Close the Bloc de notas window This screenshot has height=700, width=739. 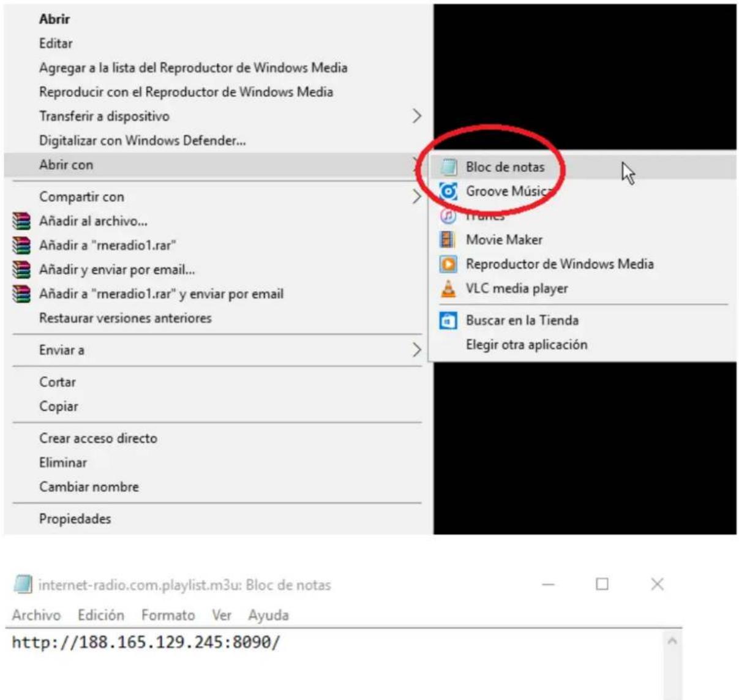click(657, 584)
